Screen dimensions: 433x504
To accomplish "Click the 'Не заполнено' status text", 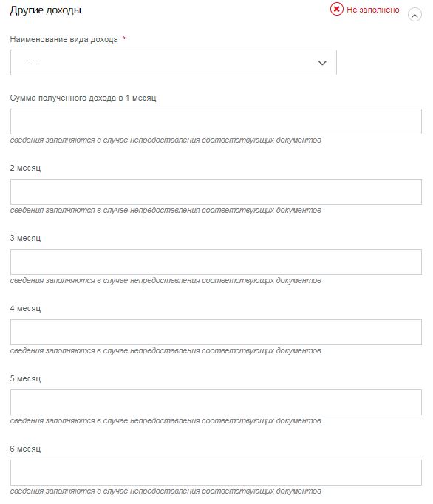I will tap(373, 10).
